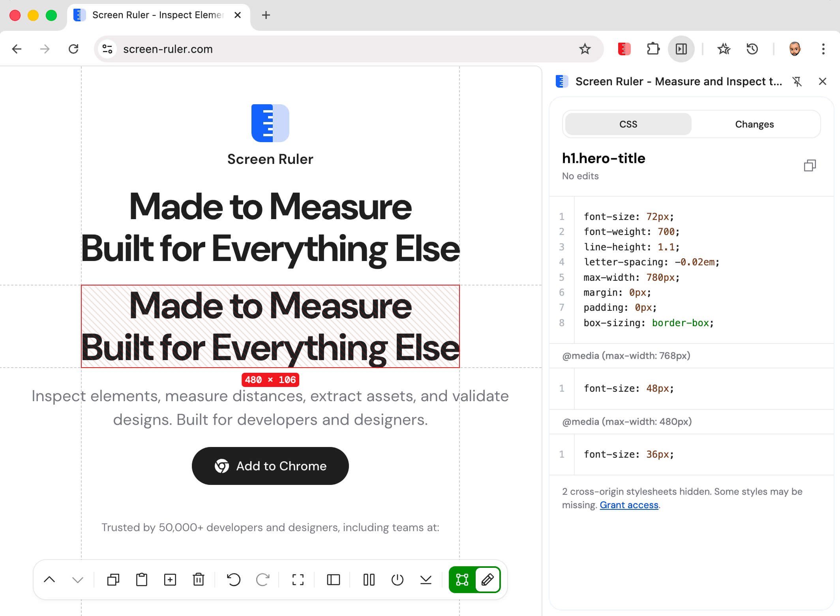
Task: Delete the element with trash icon
Action: (x=199, y=580)
